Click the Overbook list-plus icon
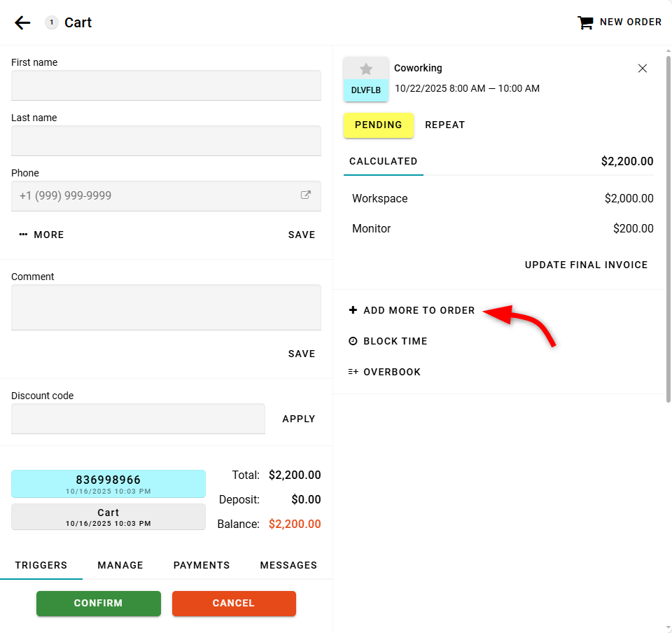The image size is (672, 633). click(x=353, y=372)
